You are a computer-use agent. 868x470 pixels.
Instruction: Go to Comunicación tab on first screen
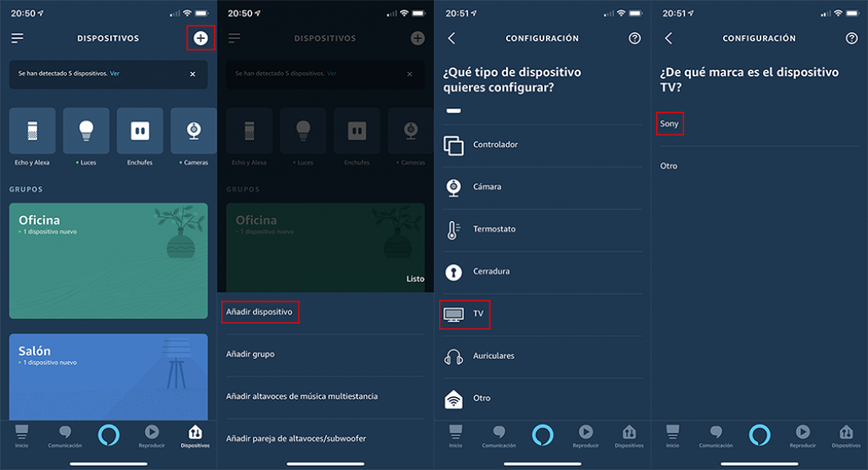tap(64, 436)
